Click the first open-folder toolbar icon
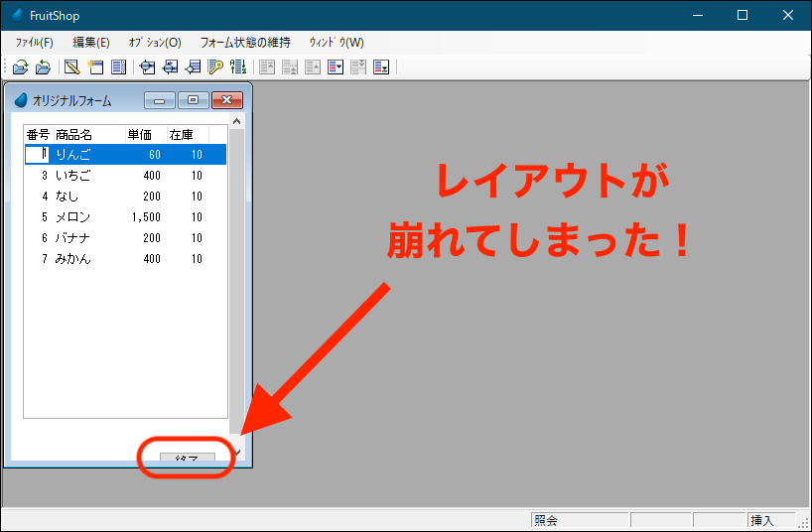The image size is (812, 532). click(20, 66)
